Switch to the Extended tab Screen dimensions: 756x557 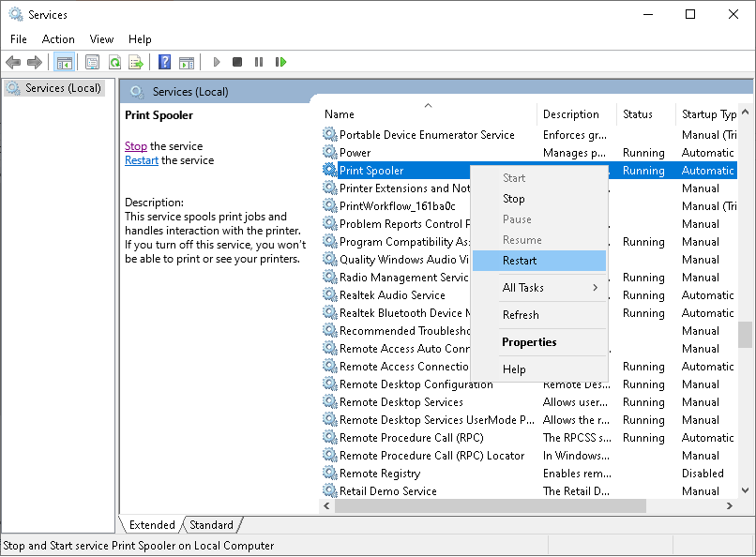pos(152,525)
